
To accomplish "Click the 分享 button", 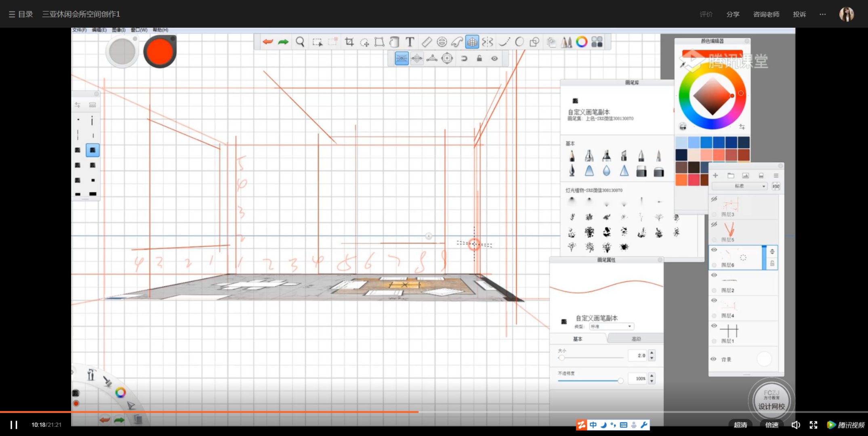I will pos(733,14).
